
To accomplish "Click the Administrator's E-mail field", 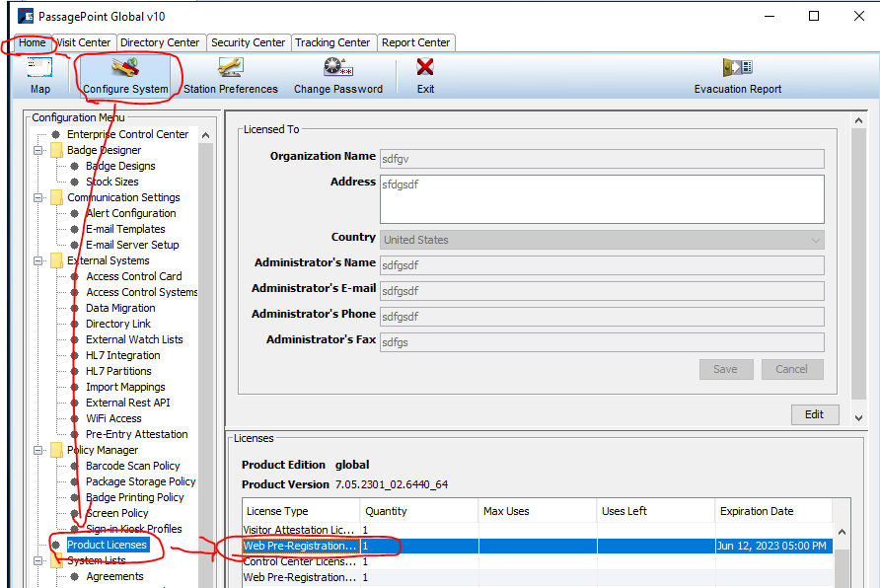I will pos(602,291).
